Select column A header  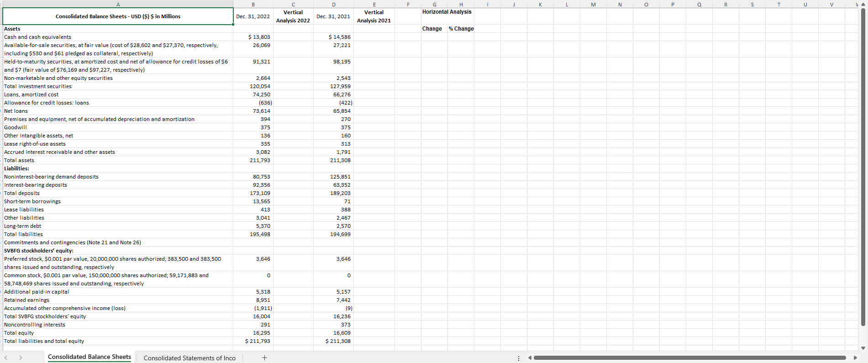(x=118, y=4)
